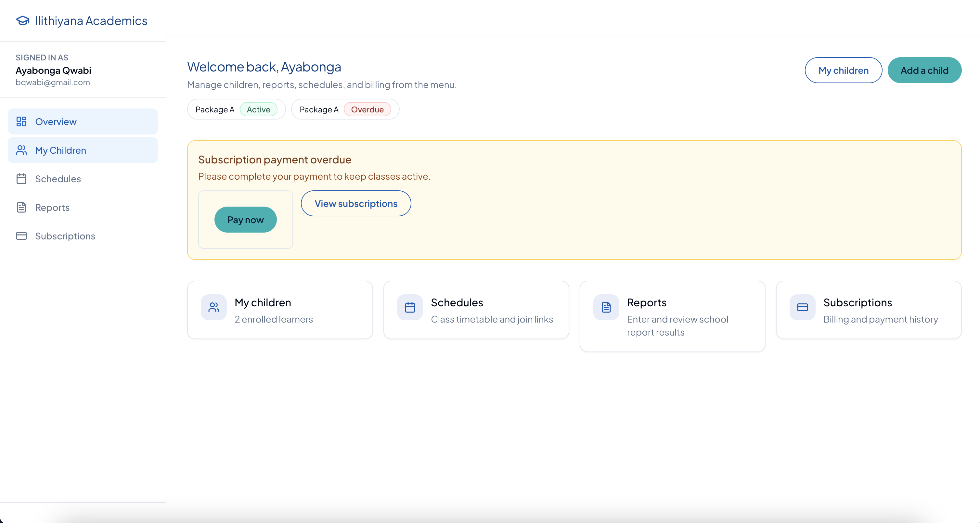Screen dimensions: 980x523
Task: Open Schedules from the sidebar menu
Action: coord(83,179)
